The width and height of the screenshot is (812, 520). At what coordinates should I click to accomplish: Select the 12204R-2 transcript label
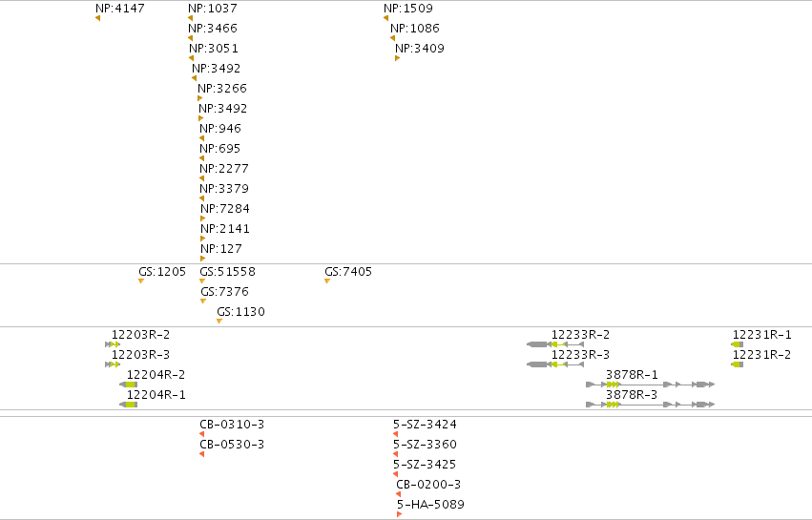coord(156,375)
